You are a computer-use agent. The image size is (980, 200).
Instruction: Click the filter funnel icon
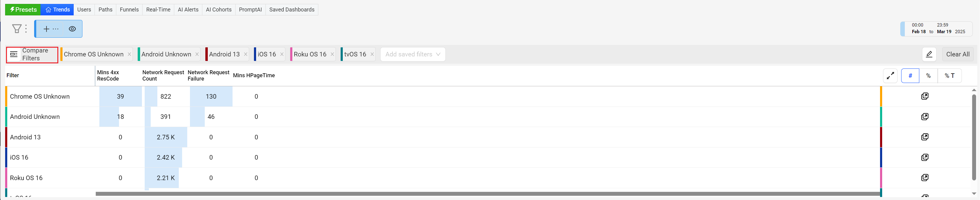click(x=17, y=29)
